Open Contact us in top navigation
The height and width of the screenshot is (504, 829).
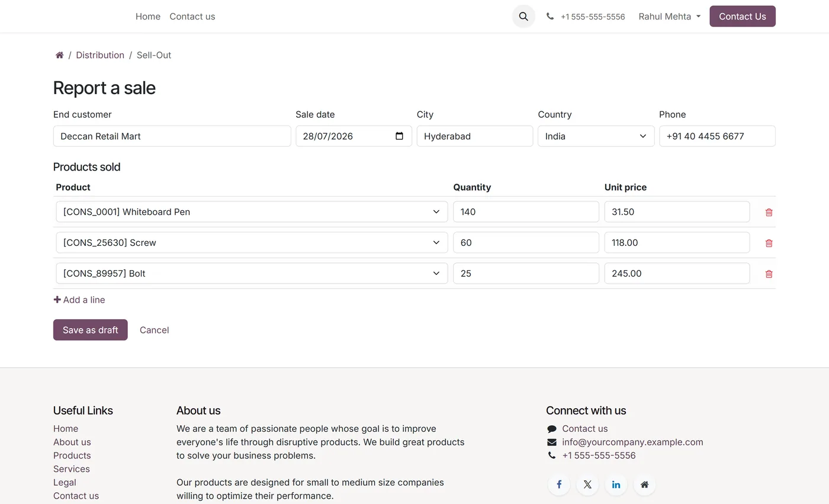tap(192, 17)
